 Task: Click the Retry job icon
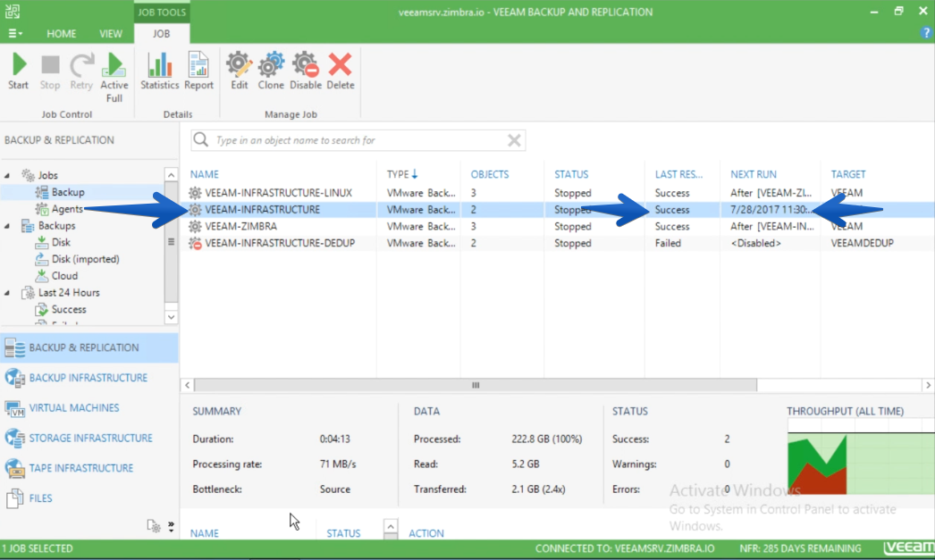[x=81, y=71]
